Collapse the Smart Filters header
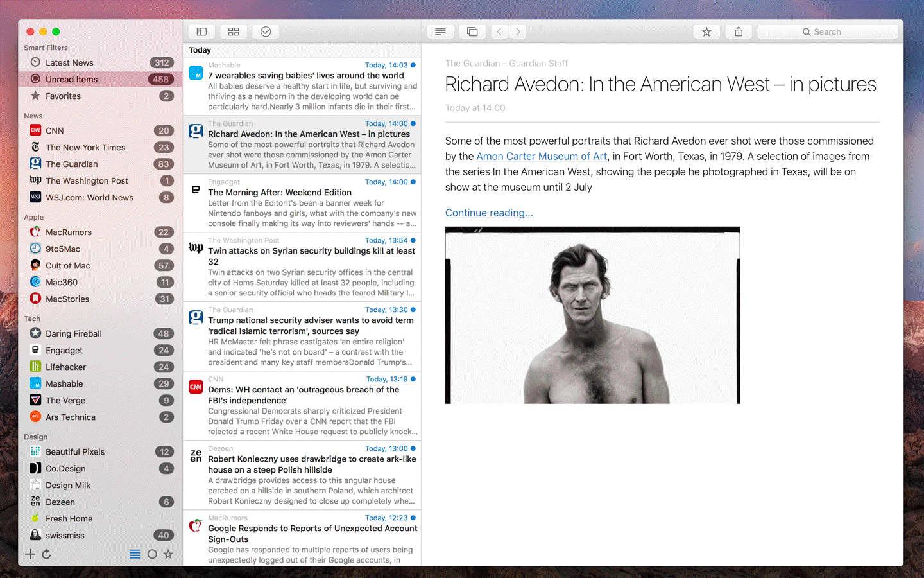Image resolution: width=924 pixels, height=578 pixels. (46, 48)
